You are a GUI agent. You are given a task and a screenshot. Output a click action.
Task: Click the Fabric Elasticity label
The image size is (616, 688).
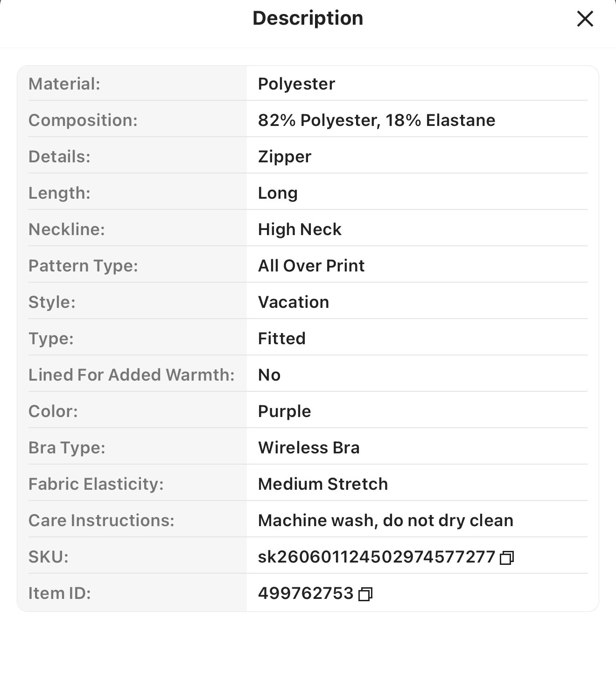click(96, 484)
